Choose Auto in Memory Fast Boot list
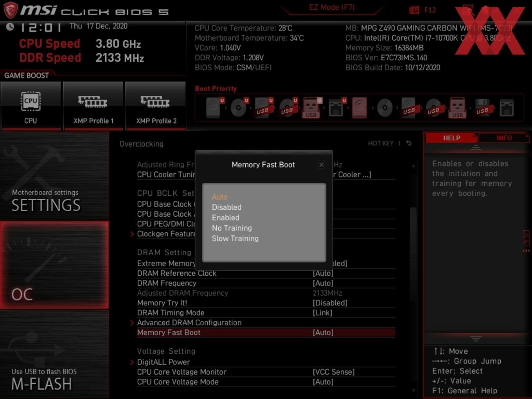This screenshot has width=532, height=399. click(x=219, y=197)
